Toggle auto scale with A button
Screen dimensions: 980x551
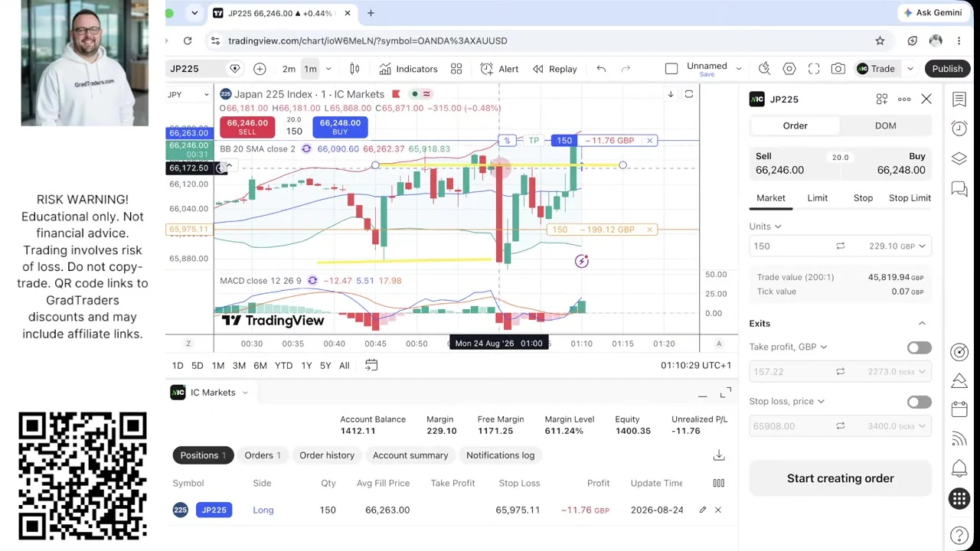(x=719, y=344)
